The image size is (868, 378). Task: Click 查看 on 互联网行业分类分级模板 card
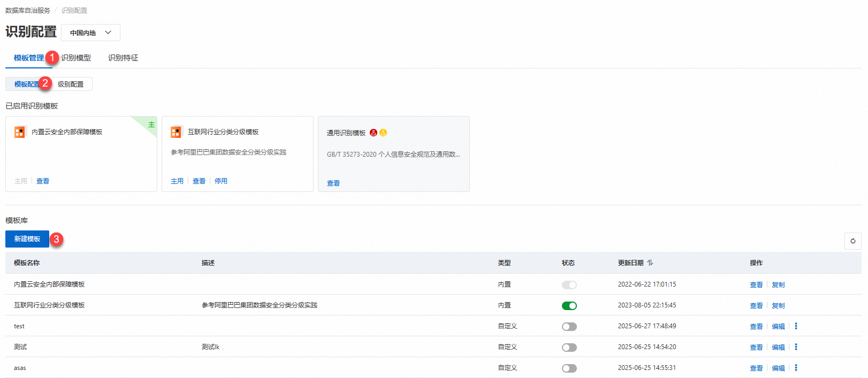pyautogui.click(x=199, y=181)
